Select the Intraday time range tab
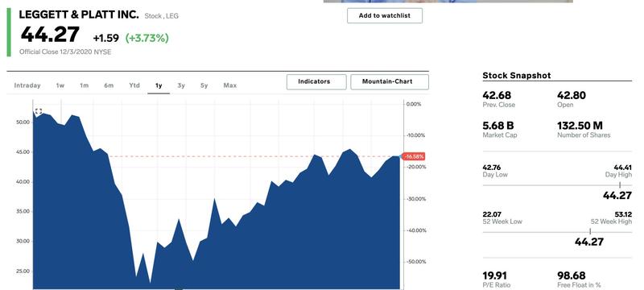The height and width of the screenshot is (290, 644). pos(27,85)
